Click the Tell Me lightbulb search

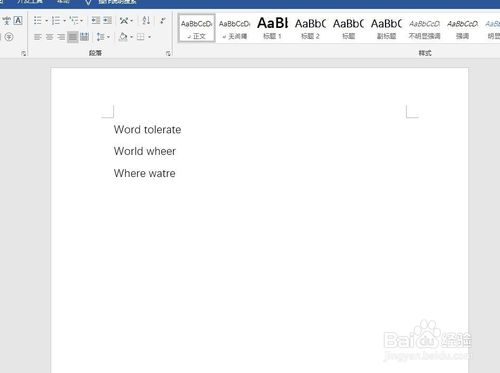pyautogui.click(x=89, y=2)
